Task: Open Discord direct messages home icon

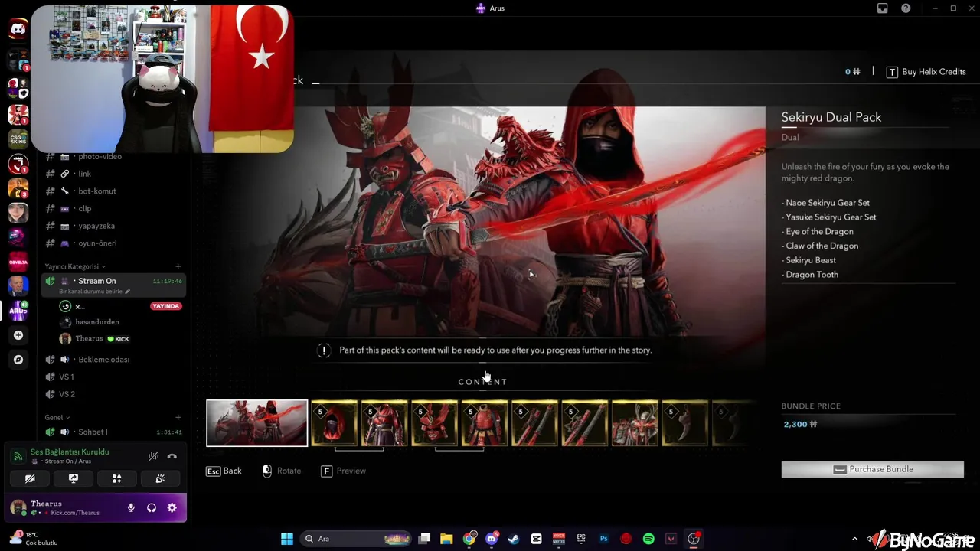Action: click(x=18, y=29)
